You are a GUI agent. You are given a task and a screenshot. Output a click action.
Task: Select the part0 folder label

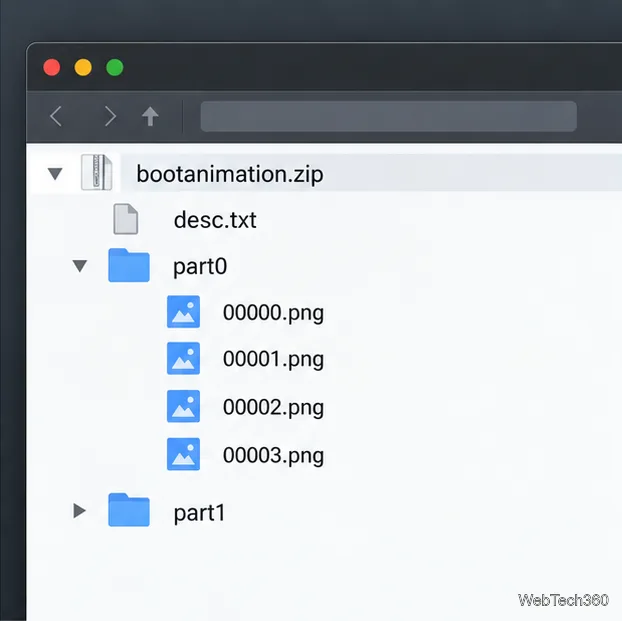[200, 267]
